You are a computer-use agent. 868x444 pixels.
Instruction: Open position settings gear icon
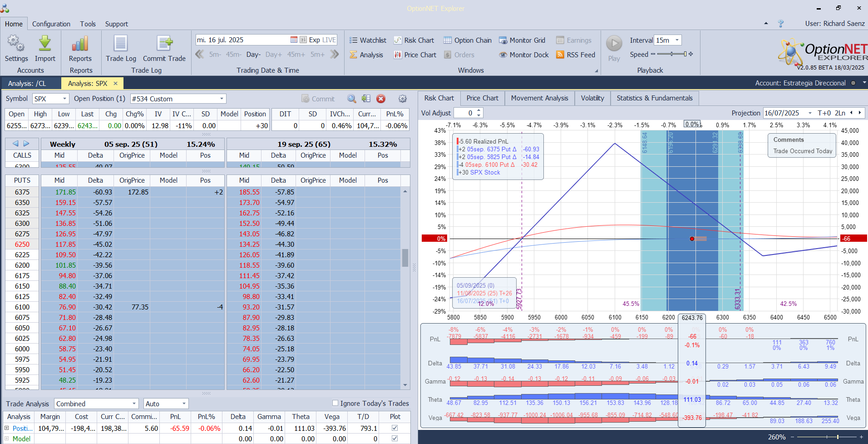point(402,99)
